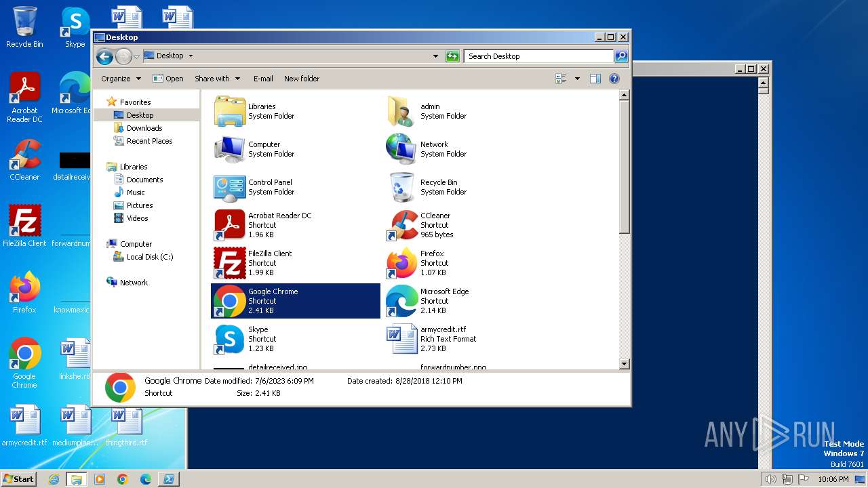Expand the Desktop breadcrumb arrow in address bar
The image size is (868, 488).
pyautogui.click(x=191, y=56)
